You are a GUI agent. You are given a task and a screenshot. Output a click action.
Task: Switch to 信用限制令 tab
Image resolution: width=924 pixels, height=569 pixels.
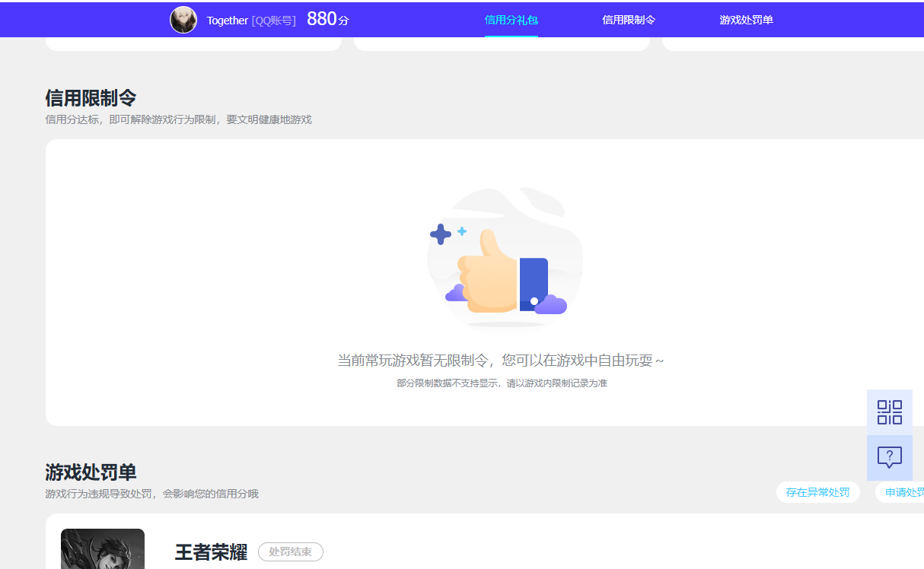pos(629,20)
